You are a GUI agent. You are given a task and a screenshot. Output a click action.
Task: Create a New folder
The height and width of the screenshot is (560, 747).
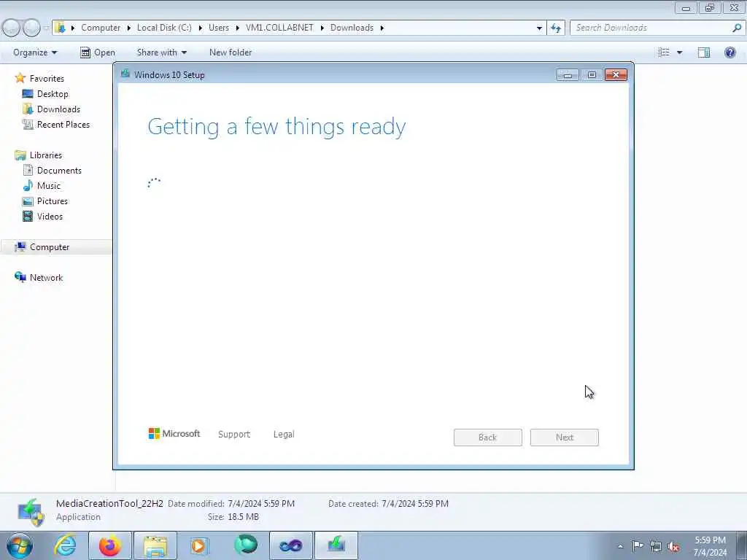[x=231, y=52]
